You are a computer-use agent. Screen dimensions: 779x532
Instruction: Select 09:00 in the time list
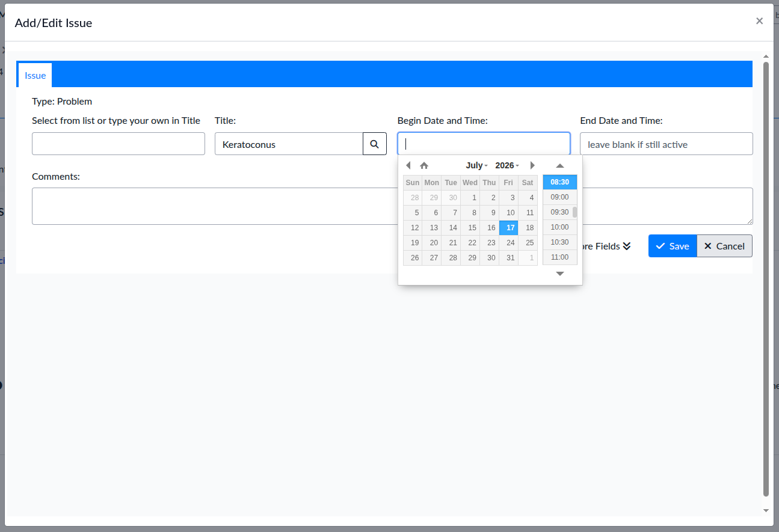(559, 197)
